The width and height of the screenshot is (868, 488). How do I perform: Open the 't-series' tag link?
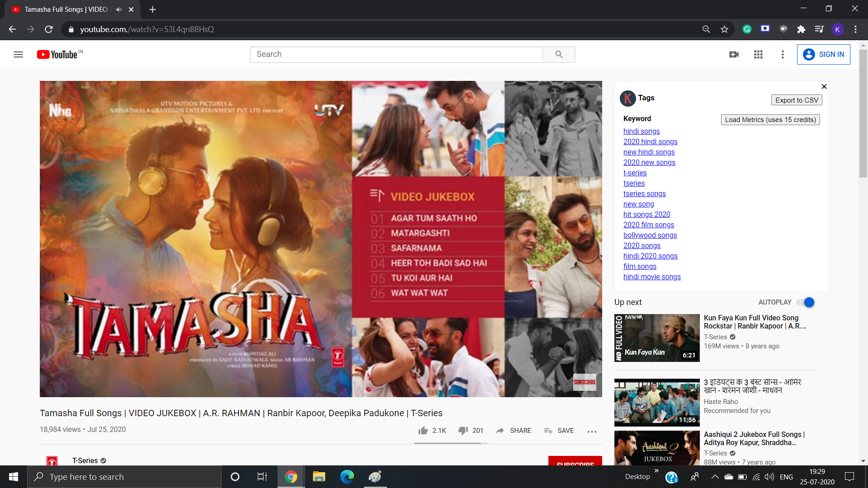[635, 173]
